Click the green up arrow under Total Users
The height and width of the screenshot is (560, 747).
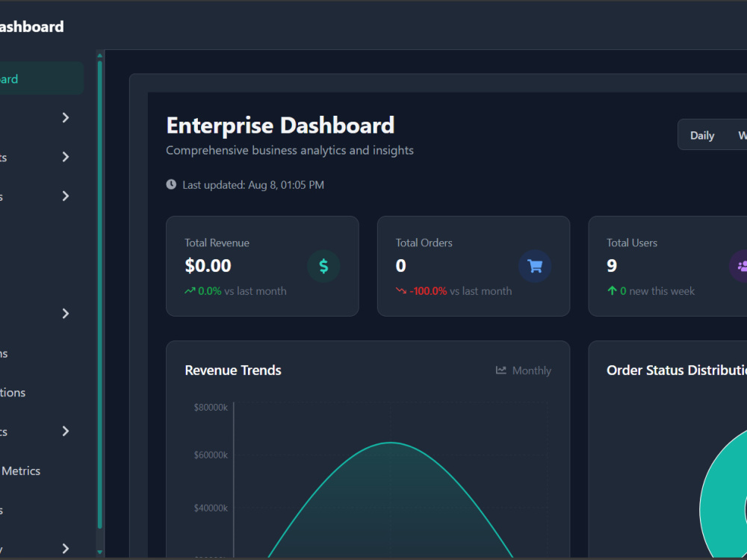coord(613,290)
